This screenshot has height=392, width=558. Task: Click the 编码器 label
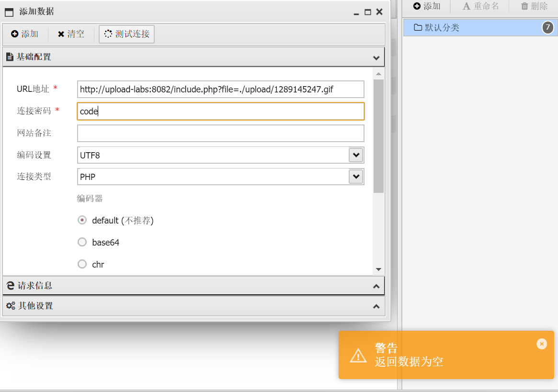tap(90, 199)
